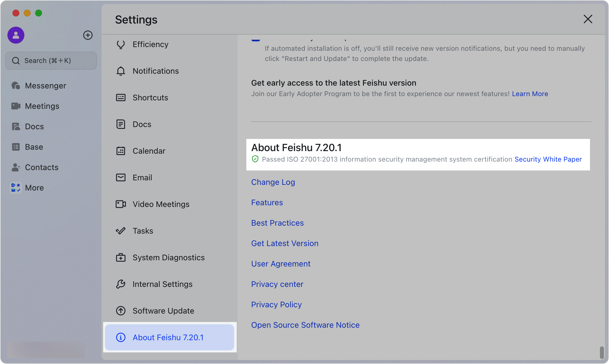This screenshot has height=364, width=609.
Task: Click the search magnifier icon
Action: 16,61
